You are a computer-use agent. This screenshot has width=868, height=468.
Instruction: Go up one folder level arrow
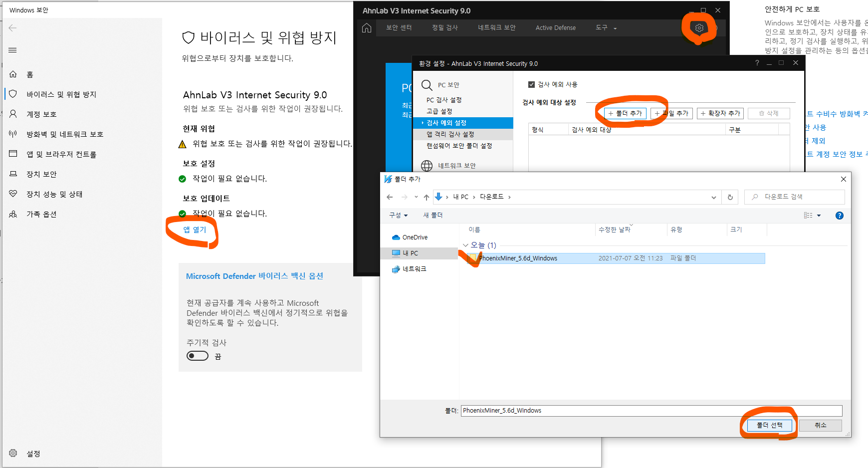427,197
